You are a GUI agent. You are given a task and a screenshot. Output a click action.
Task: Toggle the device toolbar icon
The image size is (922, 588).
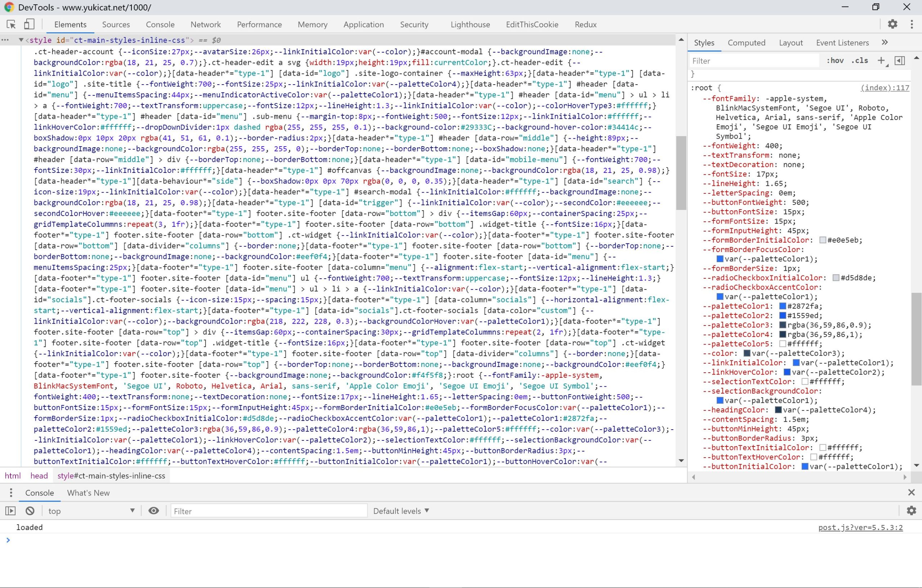click(29, 24)
